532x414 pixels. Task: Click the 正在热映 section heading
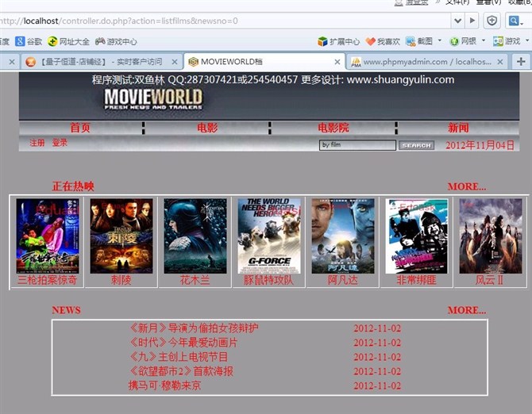(73, 186)
